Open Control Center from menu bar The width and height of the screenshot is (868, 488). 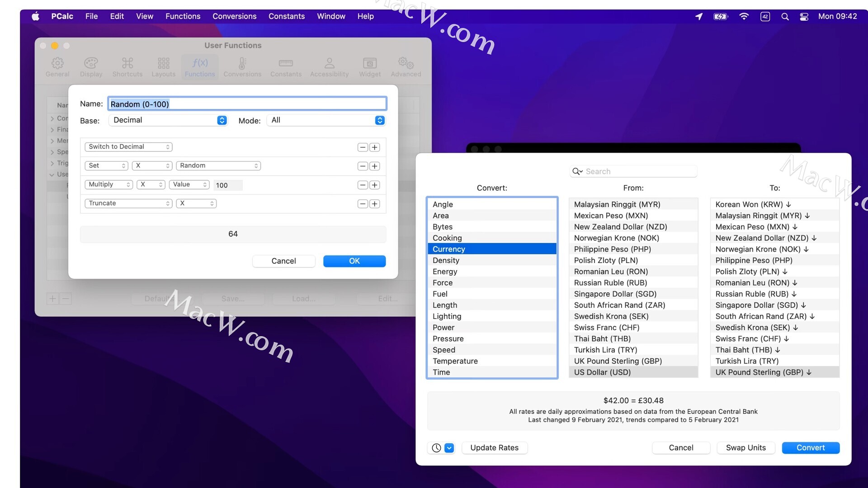(804, 17)
